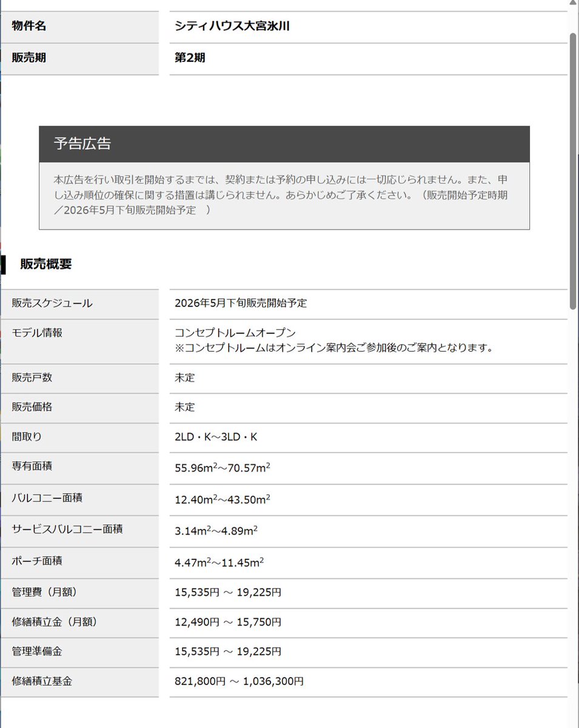Click schedule value 2026年5月下旬販売開始予定 in table
Screen dimensions: 579x728
[x=241, y=303]
